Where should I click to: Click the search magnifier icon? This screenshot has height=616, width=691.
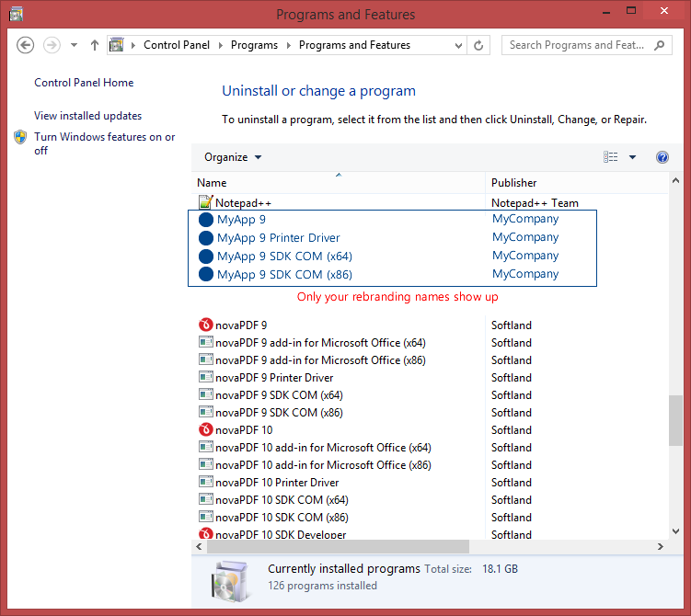[660, 45]
